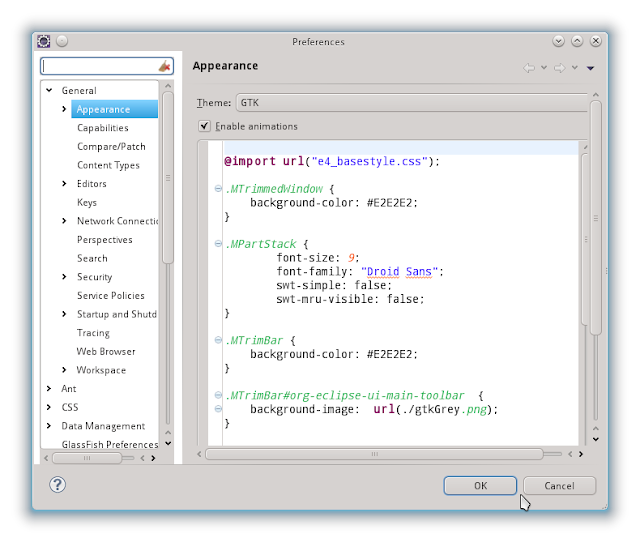Click the tree horizontal scrollbar right arrow
The image size is (640, 542).
pyautogui.click(x=153, y=458)
